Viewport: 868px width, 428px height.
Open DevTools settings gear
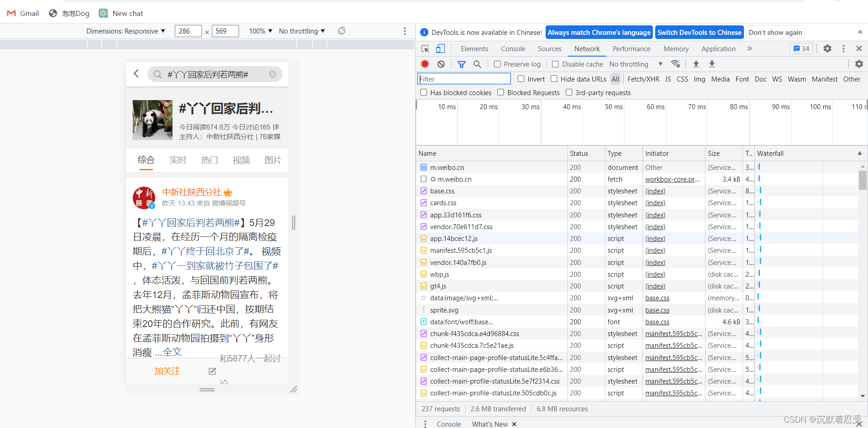[827, 48]
